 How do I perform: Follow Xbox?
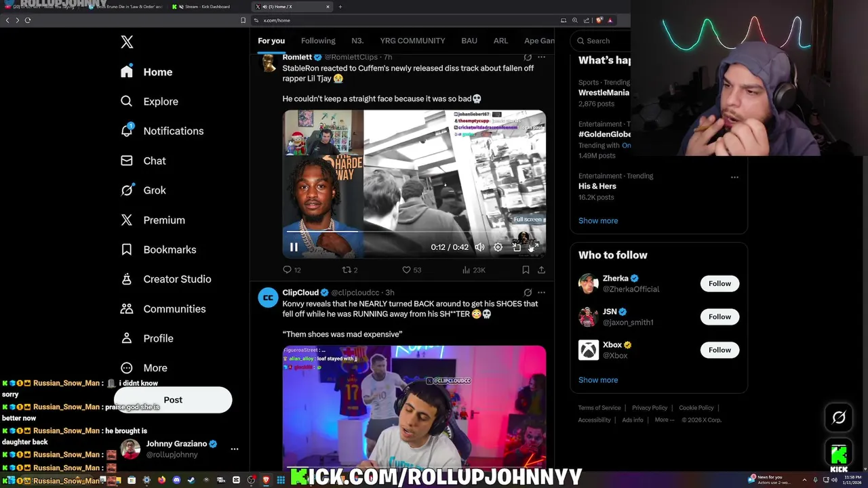click(x=719, y=350)
